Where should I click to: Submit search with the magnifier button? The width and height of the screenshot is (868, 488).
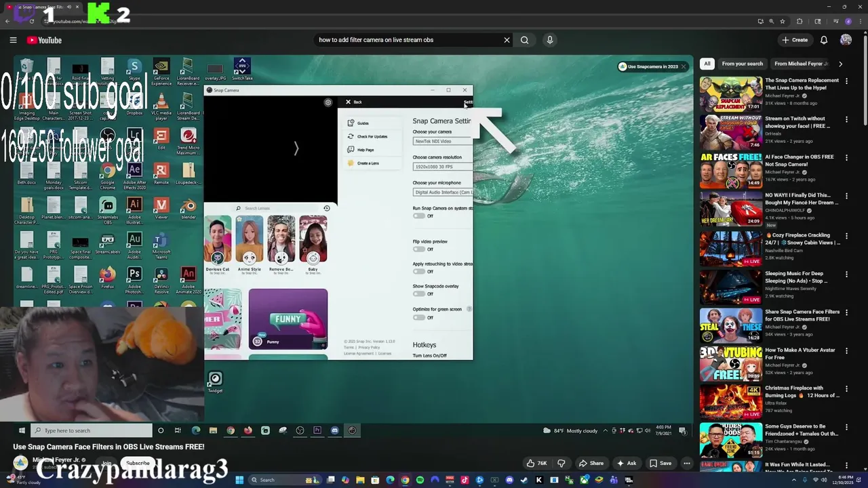coord(524,40)
